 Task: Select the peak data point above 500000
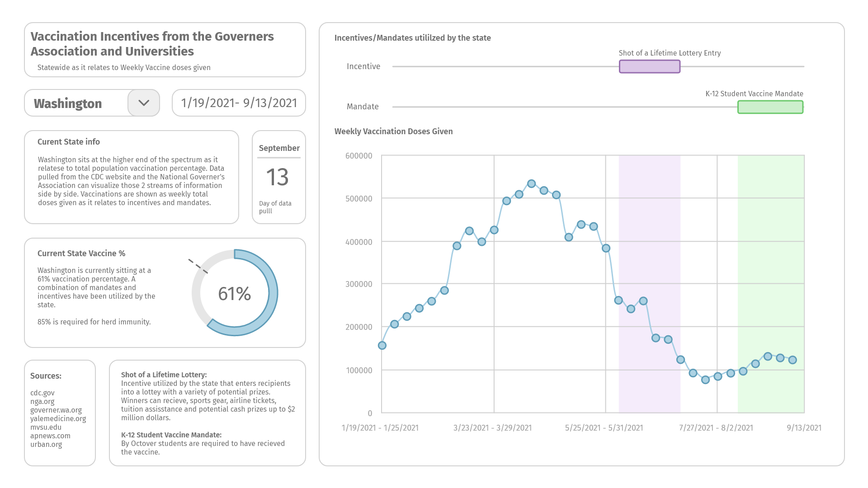[532, 183]
